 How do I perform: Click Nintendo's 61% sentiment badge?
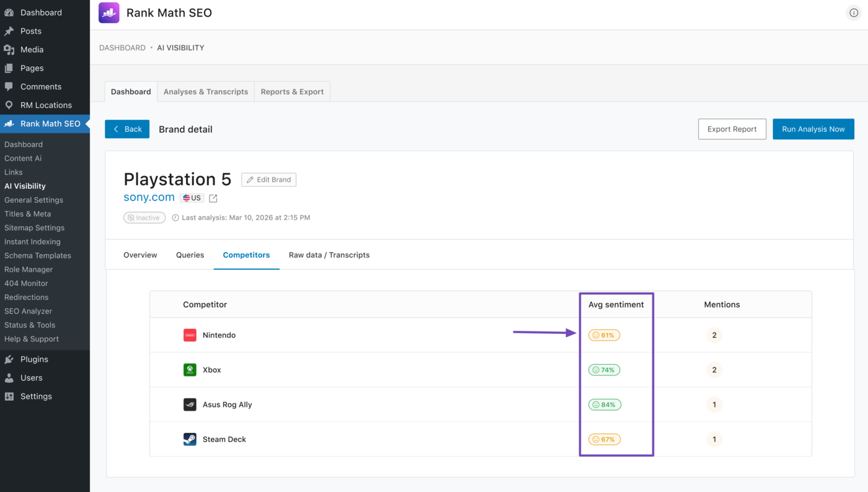(x=604, y=335)
